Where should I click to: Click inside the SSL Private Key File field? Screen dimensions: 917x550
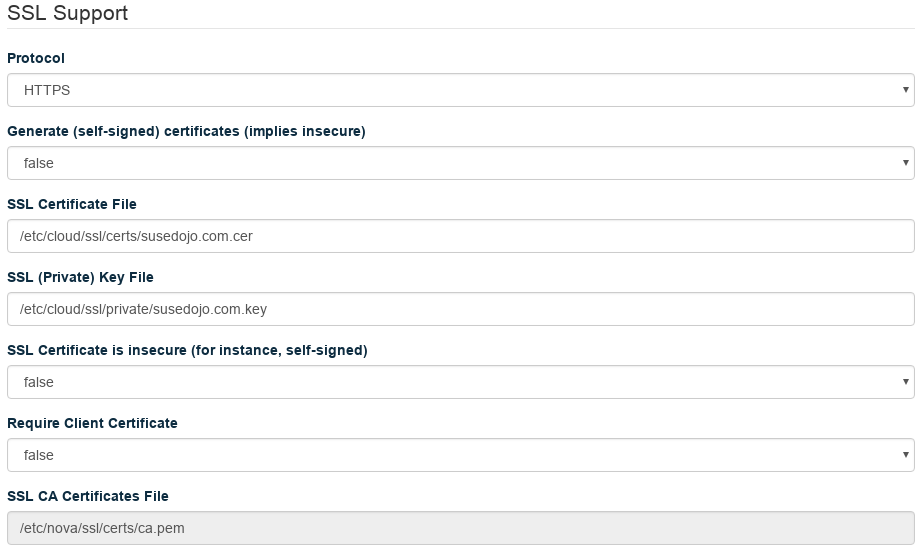(x=460, y=309)
